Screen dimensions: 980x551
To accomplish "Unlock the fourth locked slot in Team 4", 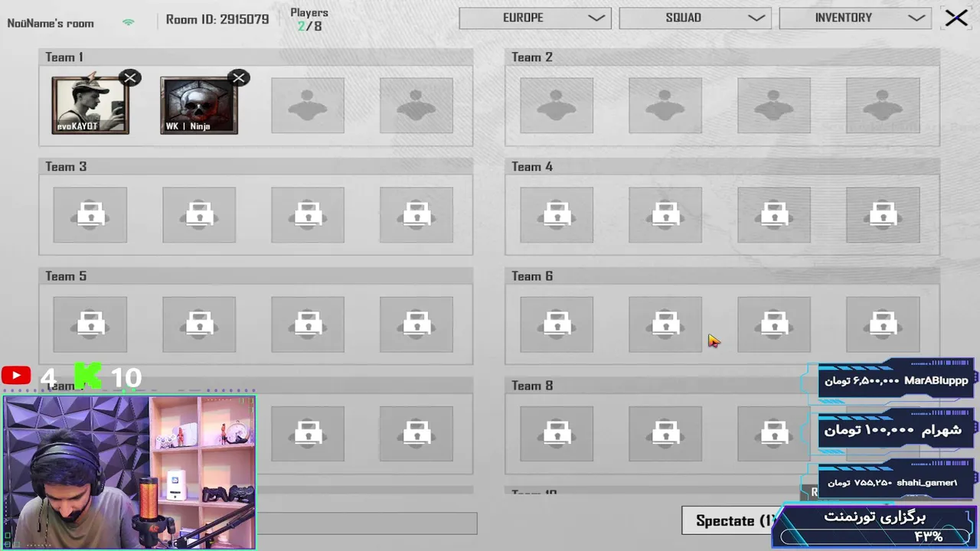I will click(883, 215).
